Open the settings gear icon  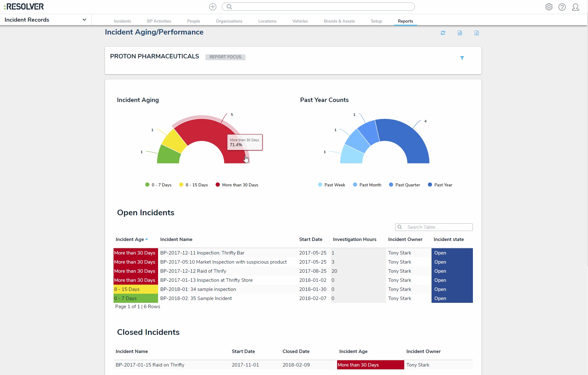click(549, 7)
